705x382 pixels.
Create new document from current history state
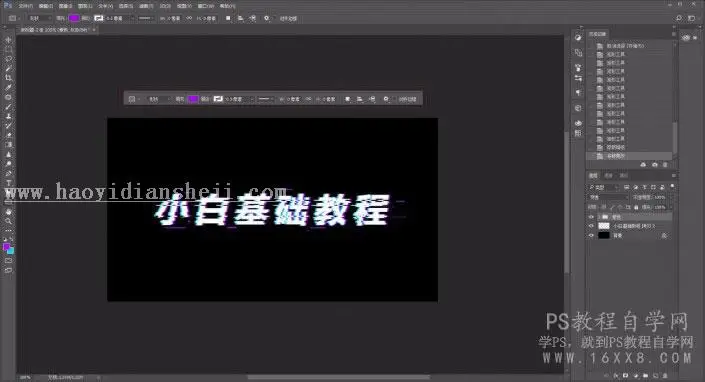643,165
